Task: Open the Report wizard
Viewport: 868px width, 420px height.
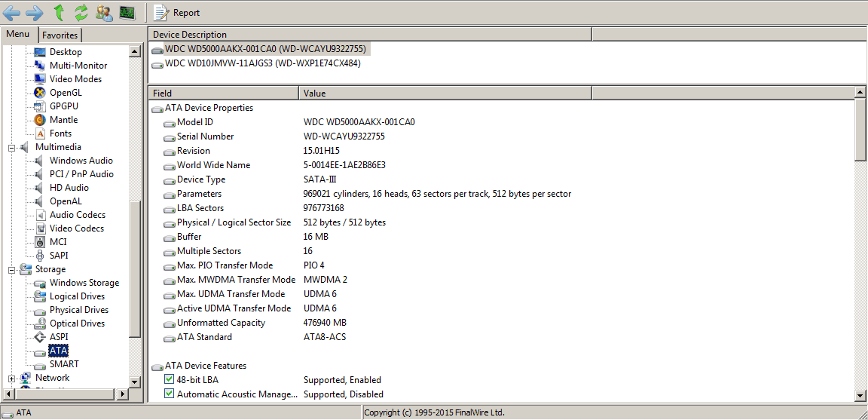Action: 177,12
